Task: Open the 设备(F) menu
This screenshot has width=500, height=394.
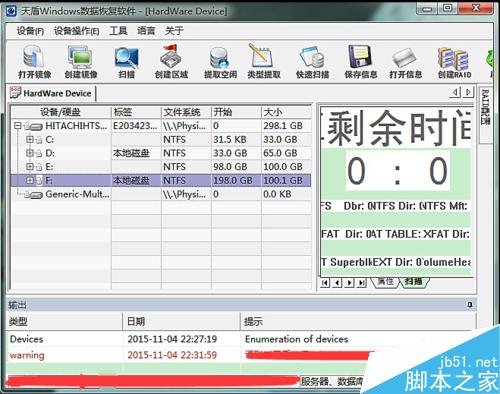Action: 30,31
